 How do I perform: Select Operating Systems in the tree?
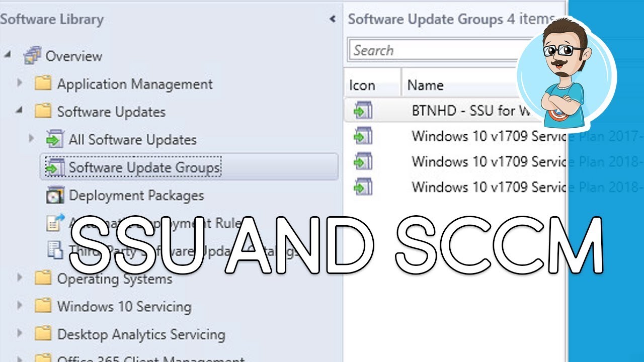tap(115, 279)
